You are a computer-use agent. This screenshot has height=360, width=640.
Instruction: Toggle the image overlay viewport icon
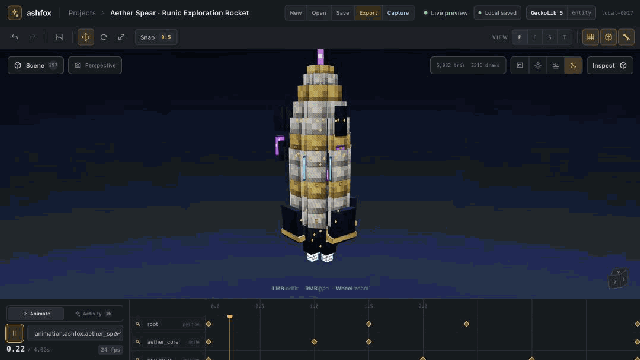pyautogui.click(x=520, y=65)
